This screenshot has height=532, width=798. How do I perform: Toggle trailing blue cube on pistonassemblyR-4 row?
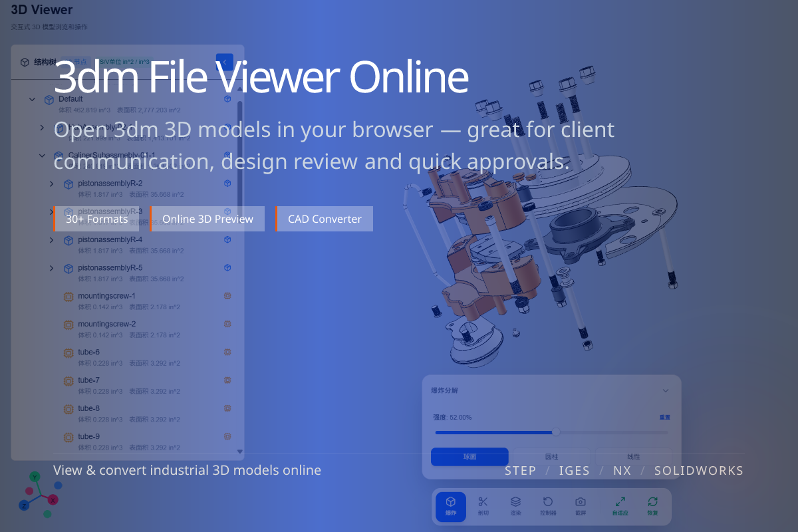tap(227, 239)
